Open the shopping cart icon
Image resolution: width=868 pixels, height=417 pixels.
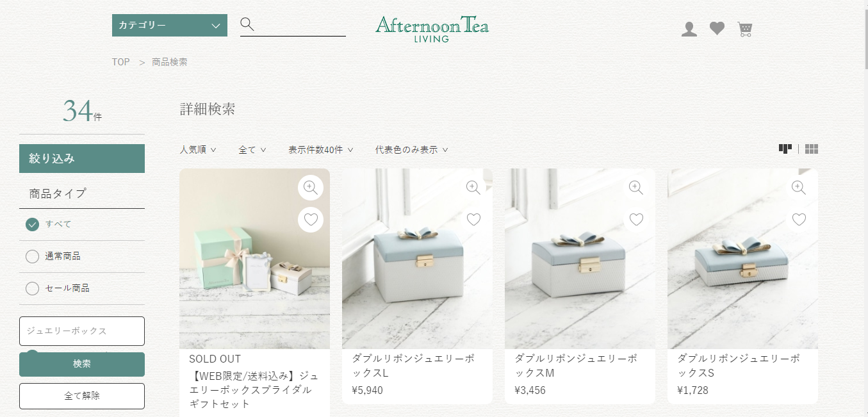pyautogui.click(x=745, y=29)
